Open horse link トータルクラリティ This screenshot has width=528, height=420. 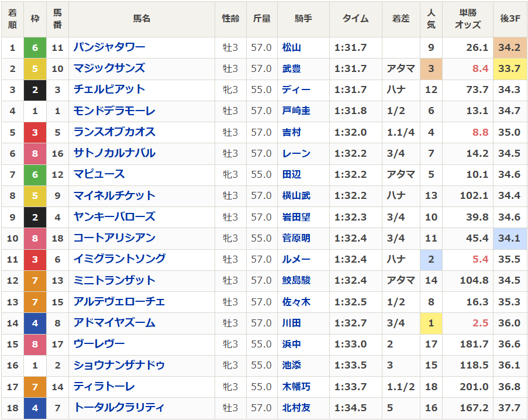[119, 408]
